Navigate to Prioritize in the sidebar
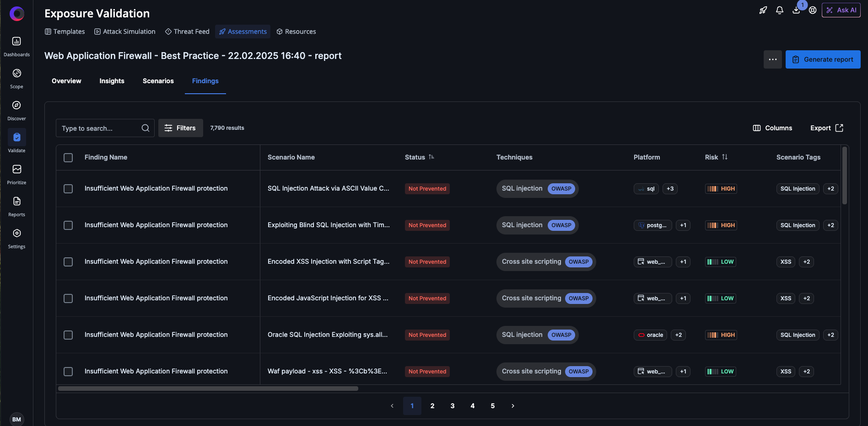 point(16,173)
